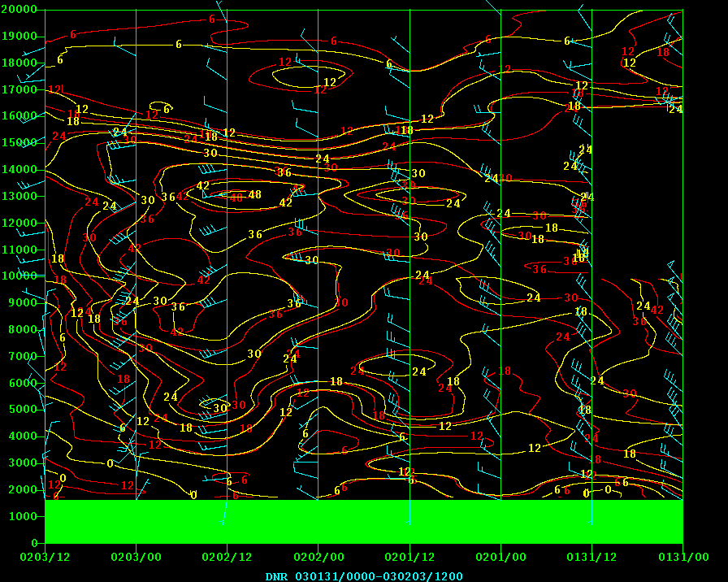The image size is (728, 582).
Task: Select the 8000 height axis label
Action: 24,330
